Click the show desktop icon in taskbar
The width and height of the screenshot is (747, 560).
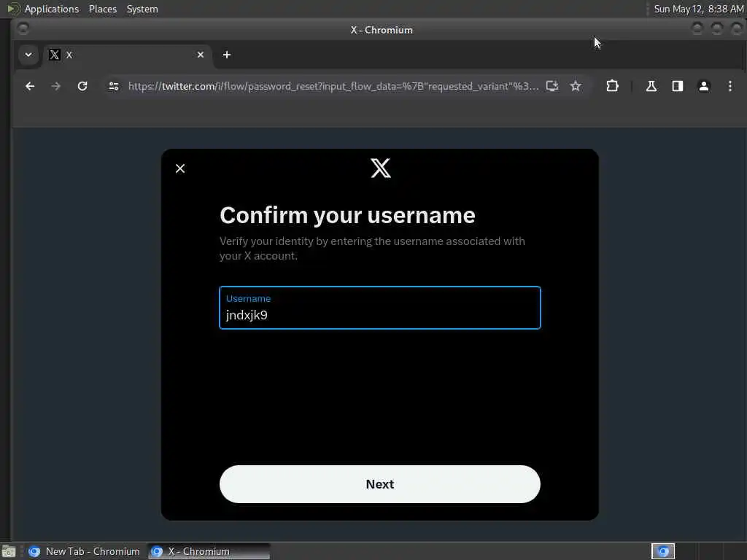pos(9,551)
